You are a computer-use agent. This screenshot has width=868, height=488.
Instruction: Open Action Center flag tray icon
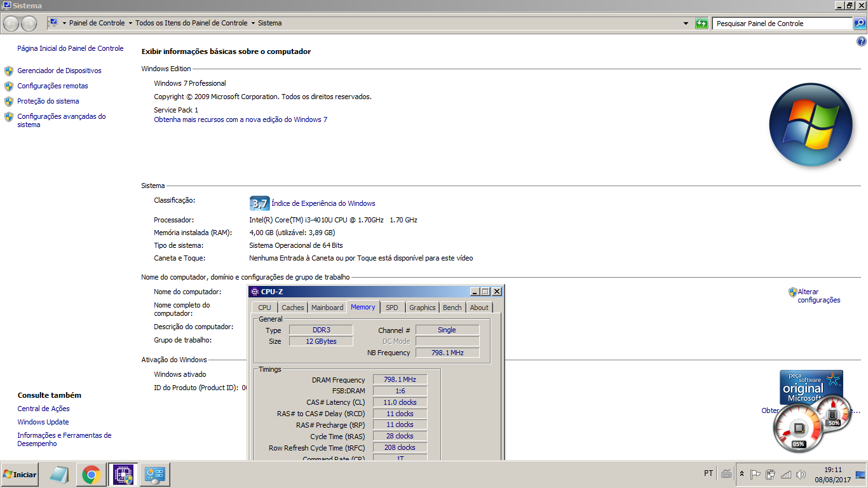tap(756, 474)
